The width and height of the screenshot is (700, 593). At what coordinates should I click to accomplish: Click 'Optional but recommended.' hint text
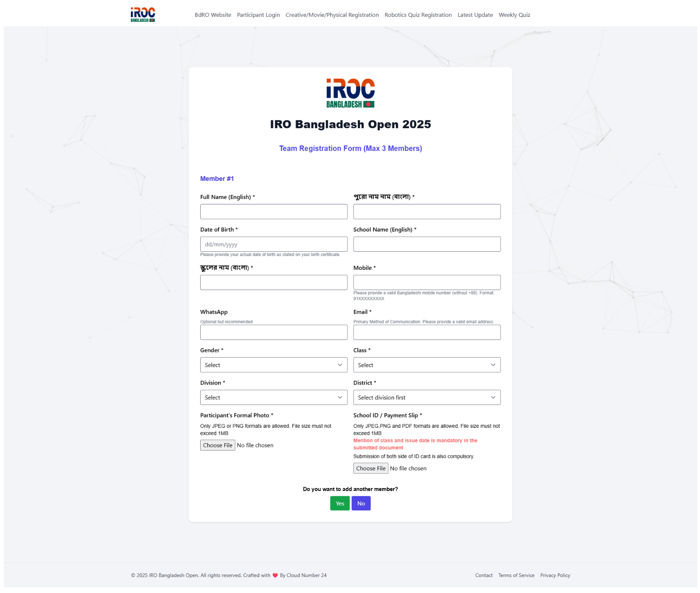[227, 322]
